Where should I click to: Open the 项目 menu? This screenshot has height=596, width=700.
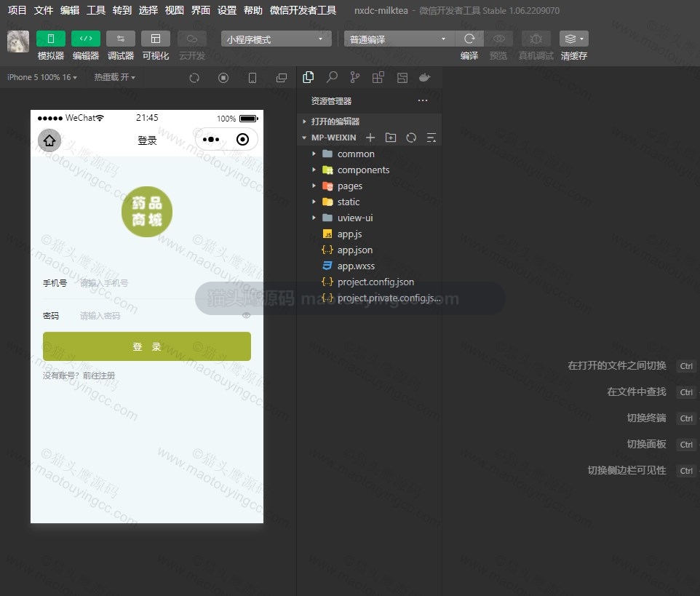(x=17, y=10)
